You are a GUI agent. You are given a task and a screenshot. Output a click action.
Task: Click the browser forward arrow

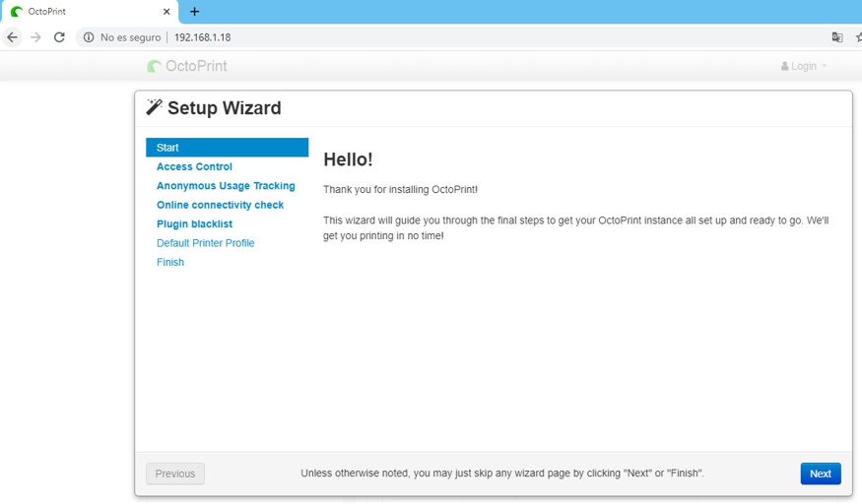35,37
